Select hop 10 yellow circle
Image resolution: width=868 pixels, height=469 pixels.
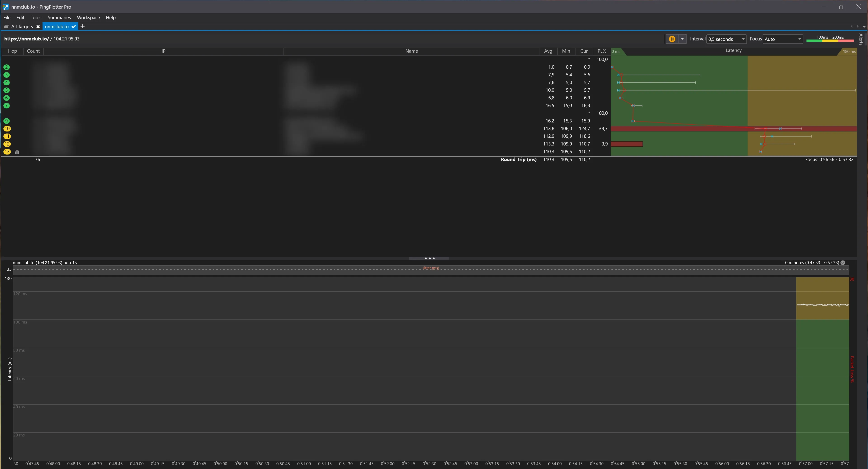pyautogui.click(x=7, y=129)
